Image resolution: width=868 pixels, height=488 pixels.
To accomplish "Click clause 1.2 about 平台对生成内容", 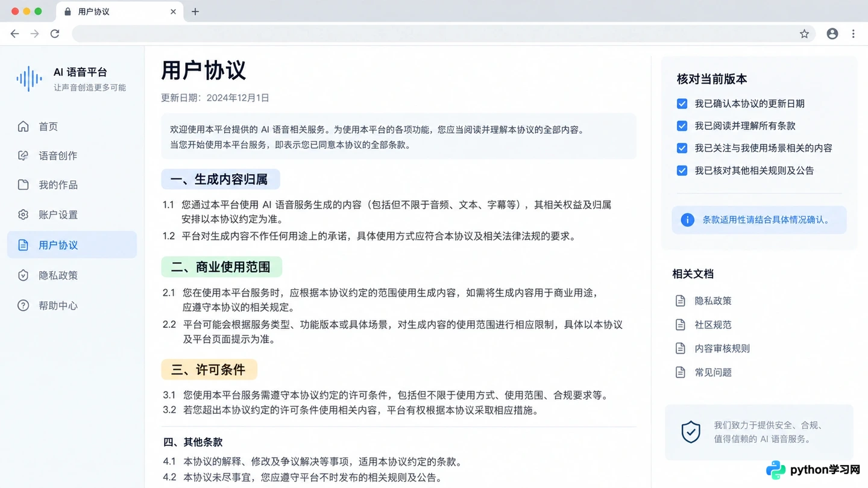I will [x=370, y=236].
